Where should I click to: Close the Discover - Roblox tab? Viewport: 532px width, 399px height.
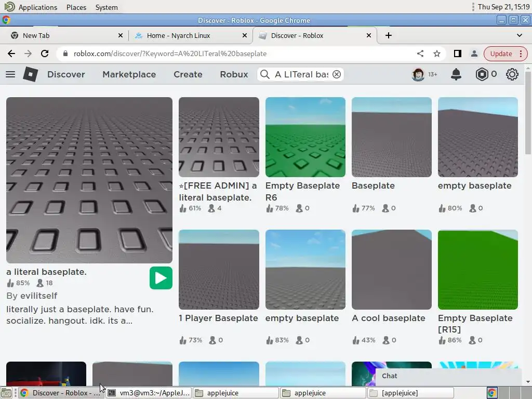(369, 35)
